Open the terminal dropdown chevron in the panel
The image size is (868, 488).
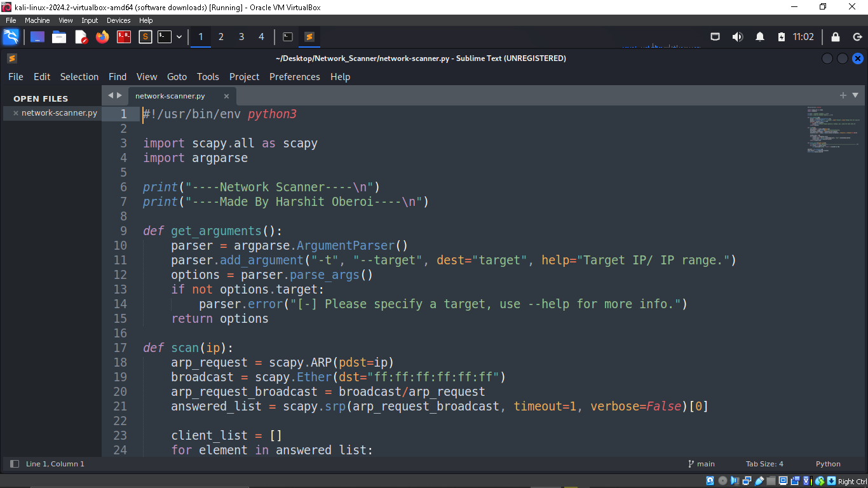[x=179, y=36]
